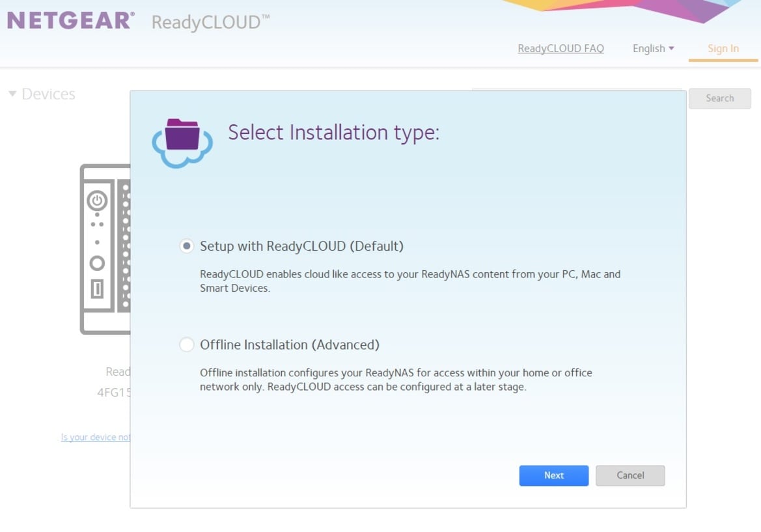Open the 'Is your device not' link
The width and height of the screenshot is (761, 532).
point(96,438)
